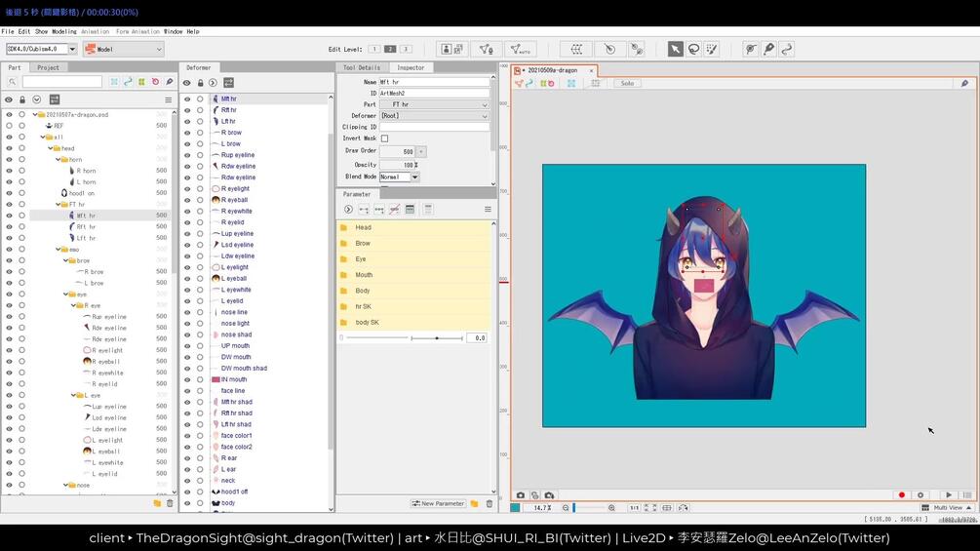The image size is (980, 551).
Task: Open the Deformer dropdown showing [Root]
Action: [x=434, y=116]
